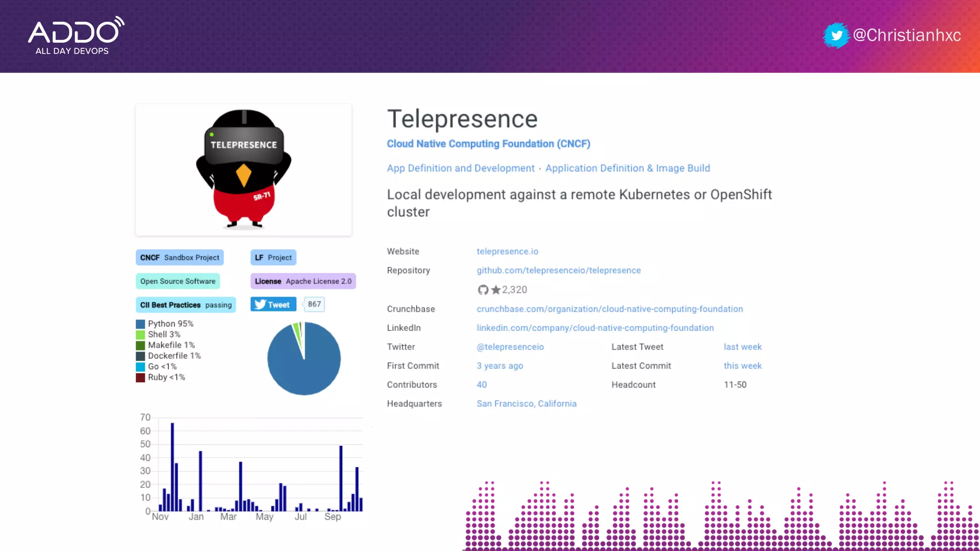Click the Telepresence mascot logo image

click(244, 169)
